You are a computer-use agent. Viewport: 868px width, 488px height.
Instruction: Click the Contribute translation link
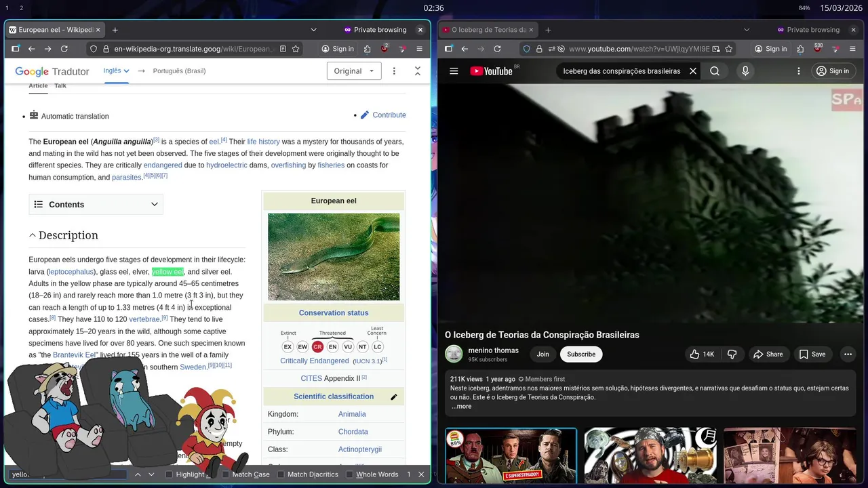[x=389, y=115]
